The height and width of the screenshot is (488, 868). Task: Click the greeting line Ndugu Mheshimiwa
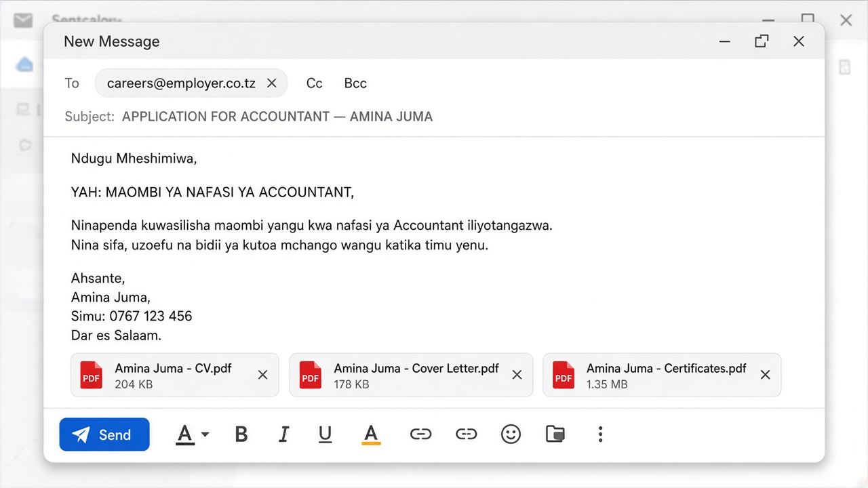[134, 159]
